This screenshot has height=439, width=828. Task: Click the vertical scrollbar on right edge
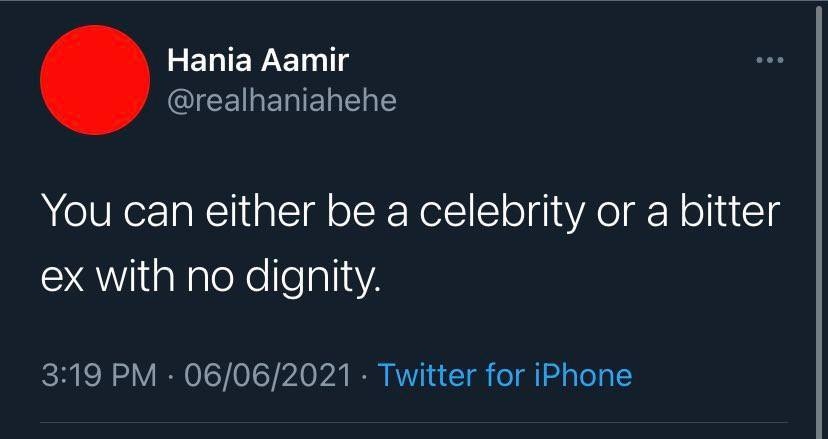click(819, 219)
